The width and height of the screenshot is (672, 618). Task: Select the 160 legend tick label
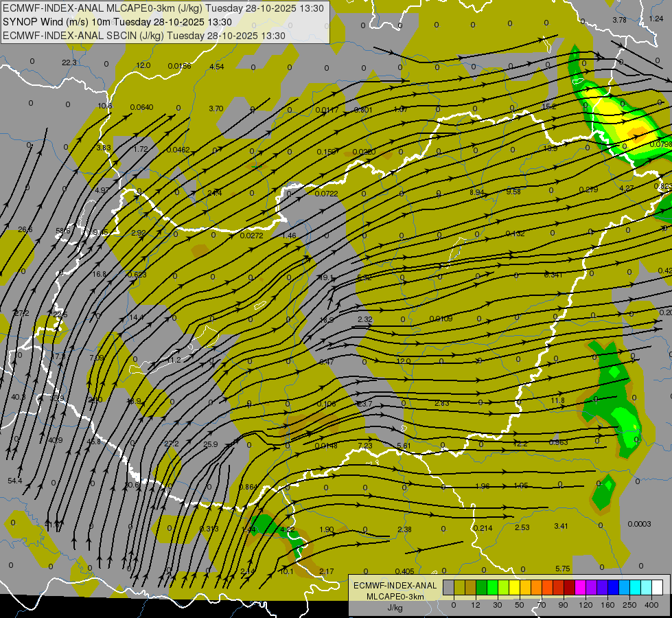point(607,605)
